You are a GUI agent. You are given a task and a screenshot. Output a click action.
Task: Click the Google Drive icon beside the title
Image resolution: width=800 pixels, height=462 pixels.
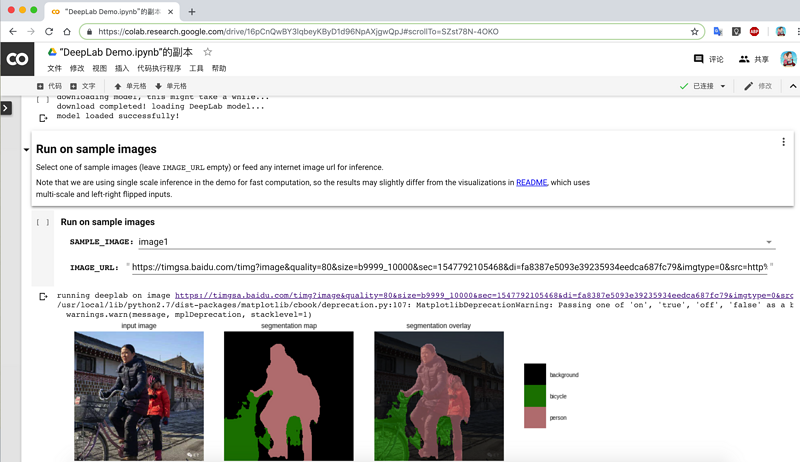pyautogui.click(x=52, y=52)
